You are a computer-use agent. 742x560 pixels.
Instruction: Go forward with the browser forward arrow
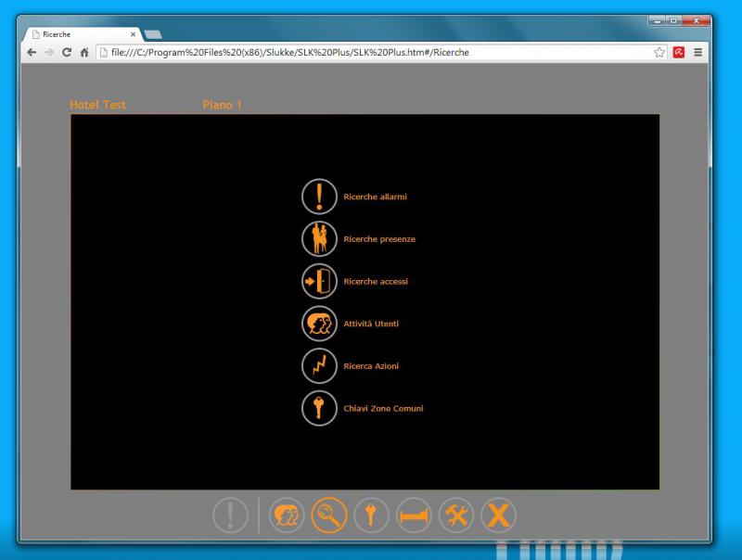(49, 53)
